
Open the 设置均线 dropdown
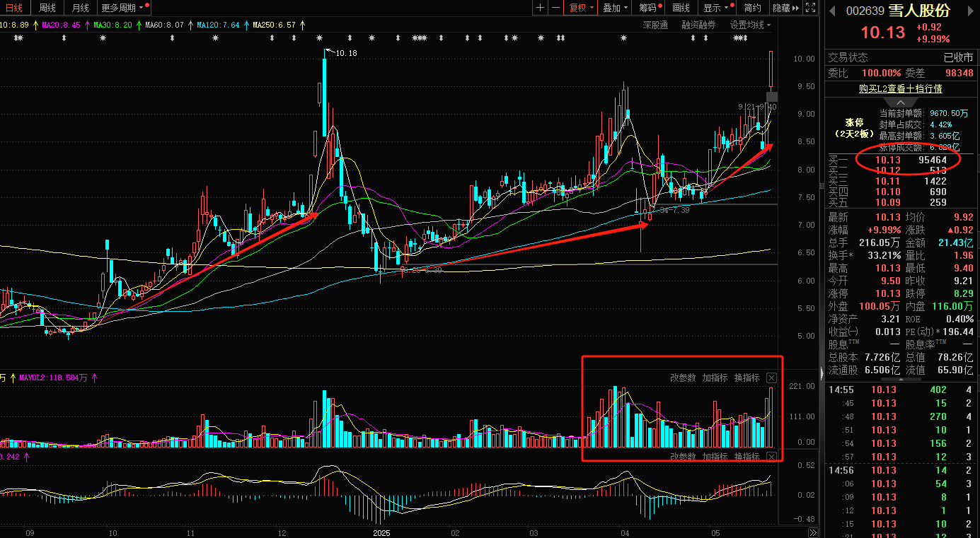tap(750, 25)
